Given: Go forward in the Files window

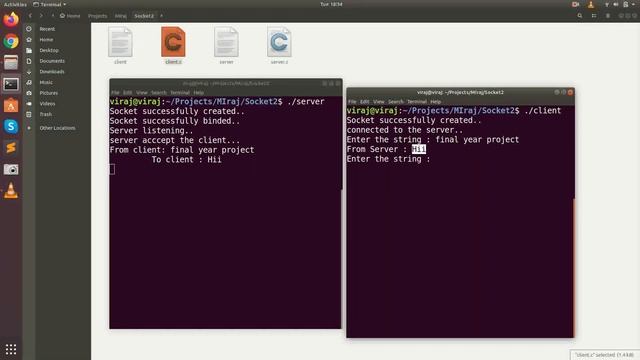Looking at the screenshot, I should 41,16.
